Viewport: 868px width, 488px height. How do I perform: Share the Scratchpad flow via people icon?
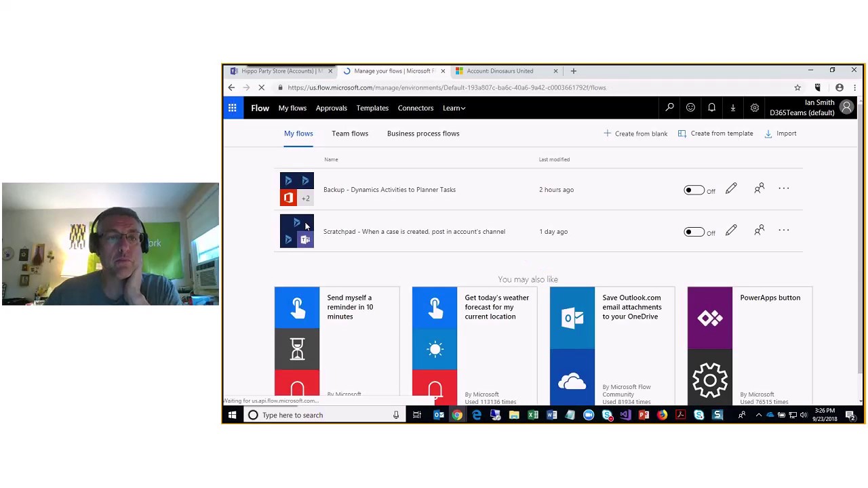tap(759, 231)
